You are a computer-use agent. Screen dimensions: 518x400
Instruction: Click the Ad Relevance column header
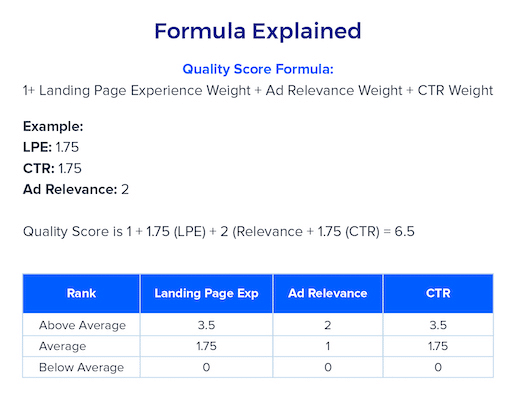[328, 293]
